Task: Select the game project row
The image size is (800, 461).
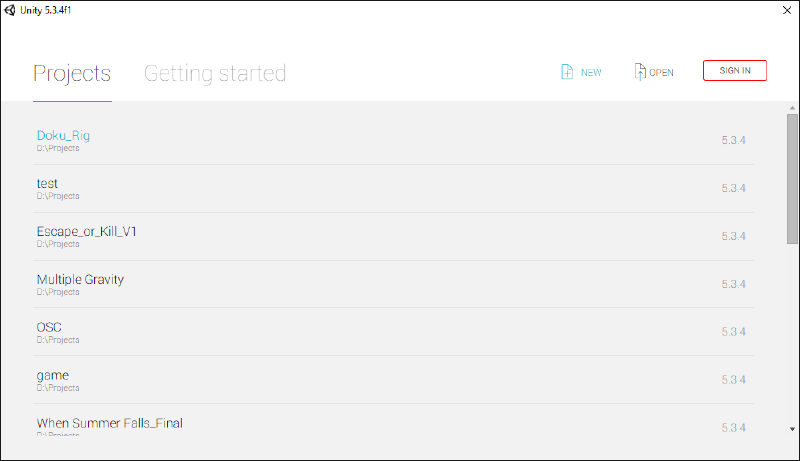Action: (53, 376)
